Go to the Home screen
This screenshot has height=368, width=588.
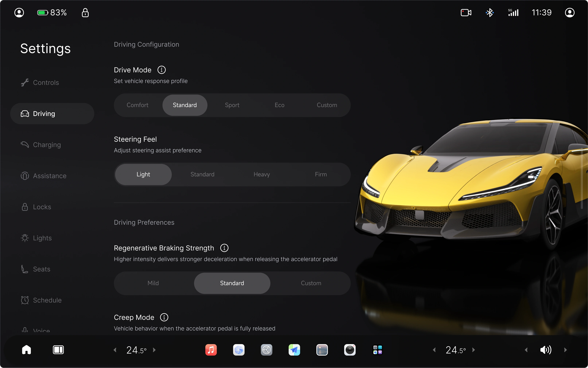click(26, 350)
